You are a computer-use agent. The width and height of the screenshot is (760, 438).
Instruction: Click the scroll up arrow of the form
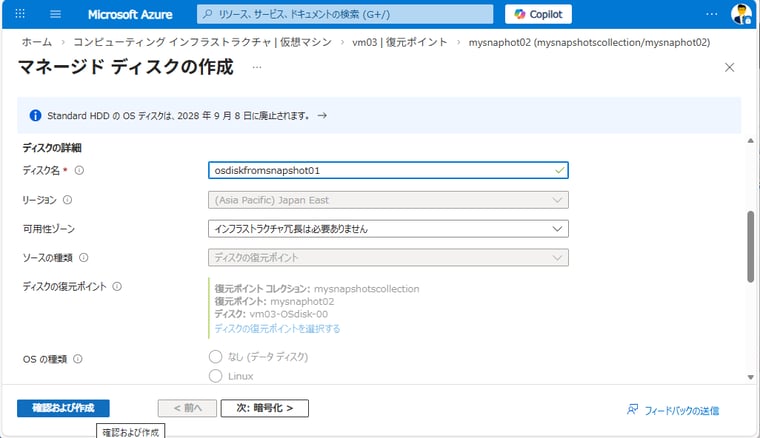[x=750, y=141]
